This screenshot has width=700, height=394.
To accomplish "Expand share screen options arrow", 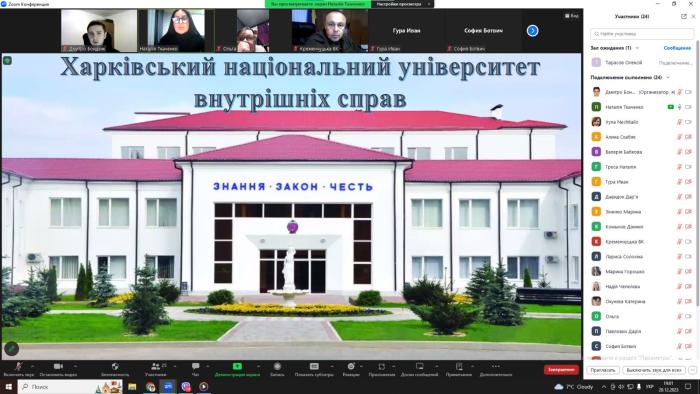I will [x=258, y=366].
